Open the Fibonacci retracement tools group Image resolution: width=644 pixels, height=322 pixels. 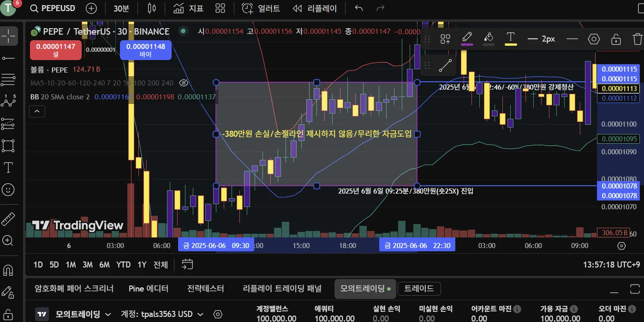pyautogui.click(x=8, y=79)
